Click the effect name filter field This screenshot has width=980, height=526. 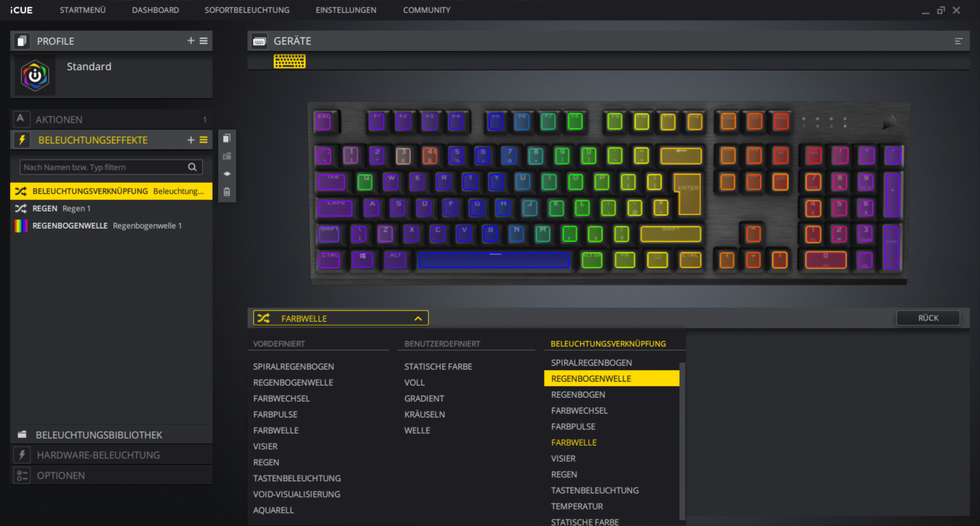coord(103,167)
